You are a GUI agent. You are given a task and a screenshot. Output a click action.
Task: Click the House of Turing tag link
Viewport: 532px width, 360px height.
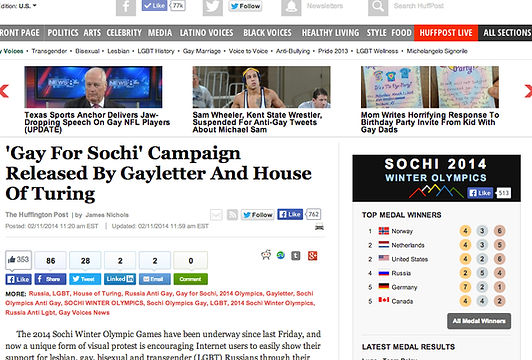pyautogui.click(x=97, y=293)
